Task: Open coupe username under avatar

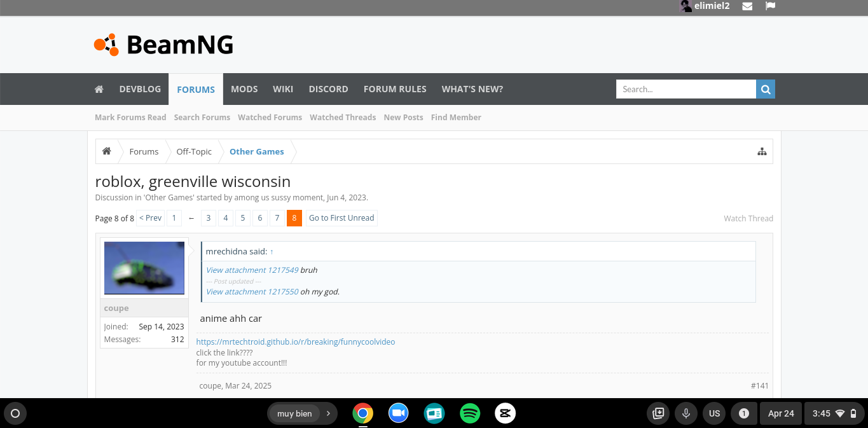Action: [116, 308]
